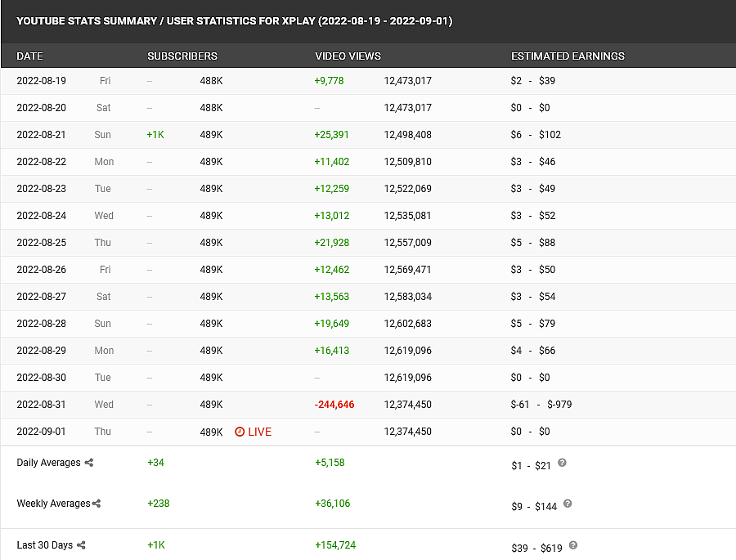This screenshot has width=736, height=560.
Task: Select the +25,391 video views entry
Action: coord(331,135)
